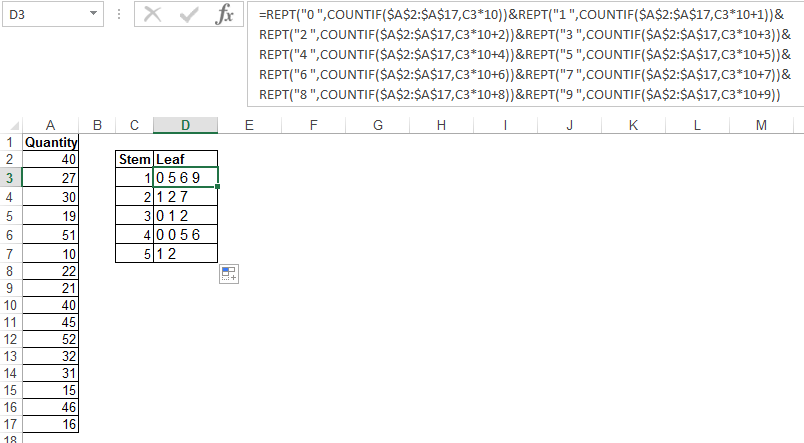Image resolution: width=804 pixels, height=443 pixels.
Task: Select column G header
Action: coord(377,126)
